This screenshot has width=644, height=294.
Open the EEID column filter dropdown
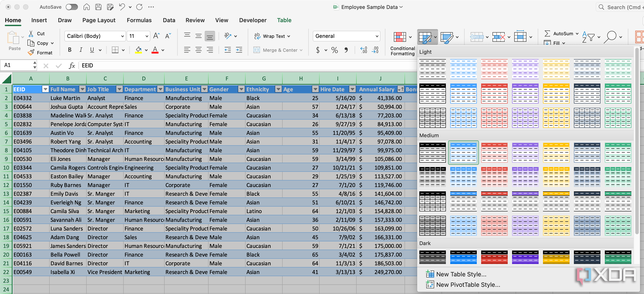click(45, 89)
